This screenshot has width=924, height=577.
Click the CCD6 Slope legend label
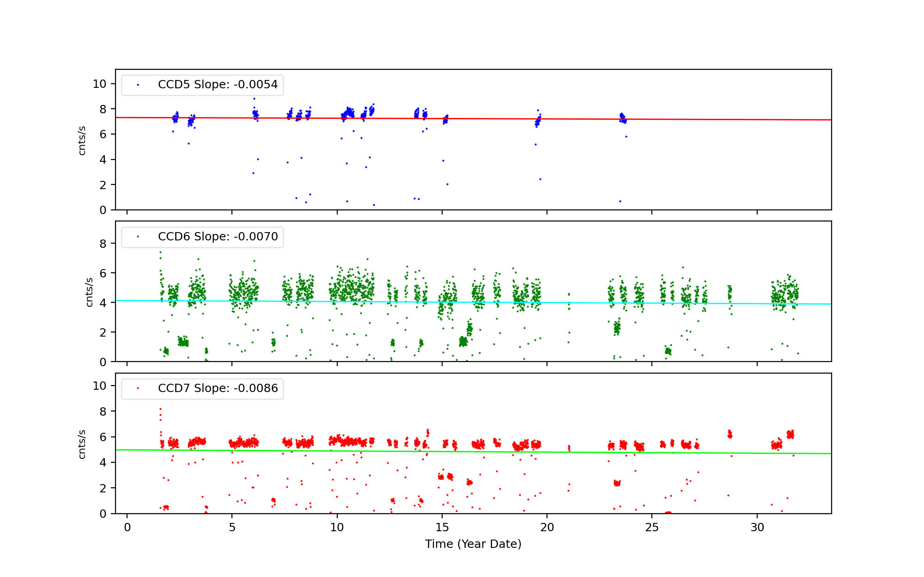[218, 237]
